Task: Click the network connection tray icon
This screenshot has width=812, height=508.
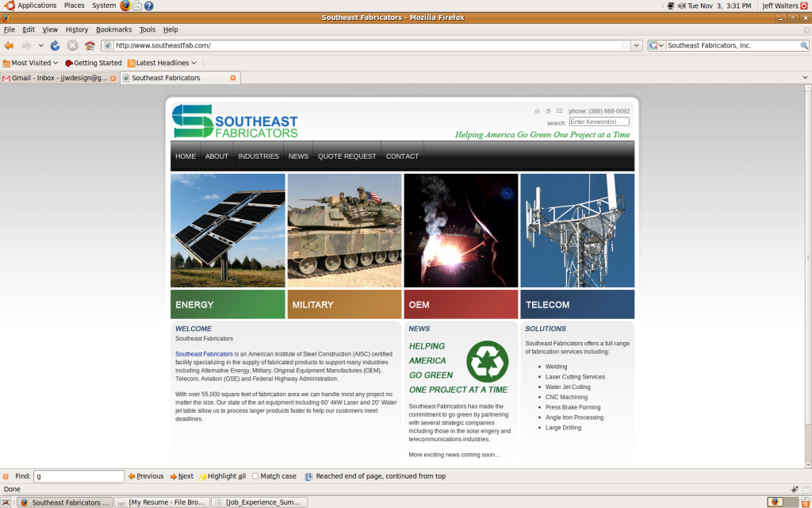Action: (x=671, y=6)
